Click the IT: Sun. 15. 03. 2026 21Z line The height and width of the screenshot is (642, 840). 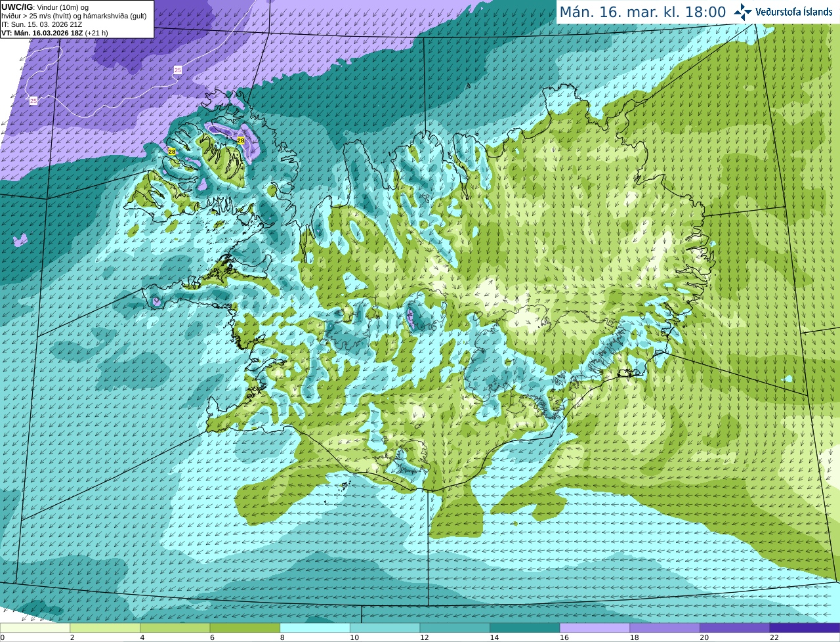click(x=41, y=24)
